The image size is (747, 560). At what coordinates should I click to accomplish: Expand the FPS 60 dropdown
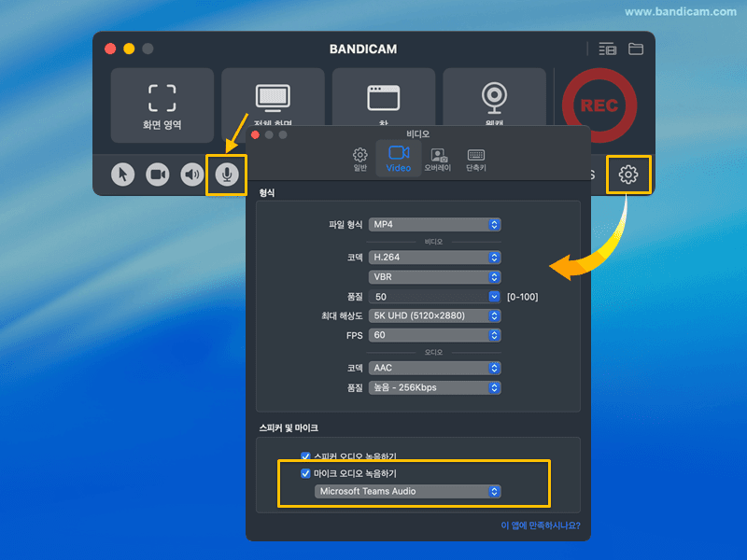point(435,335)
